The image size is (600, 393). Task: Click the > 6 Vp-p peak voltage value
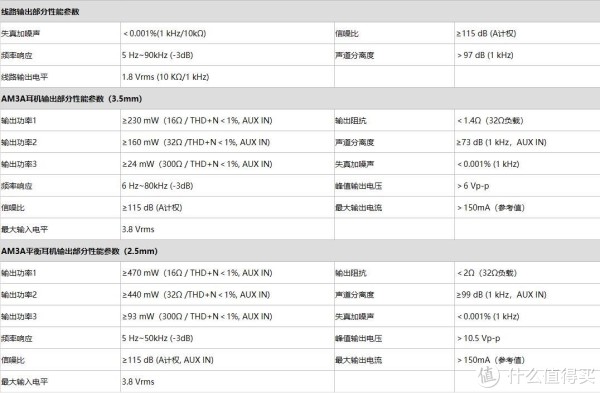(473, 186)
